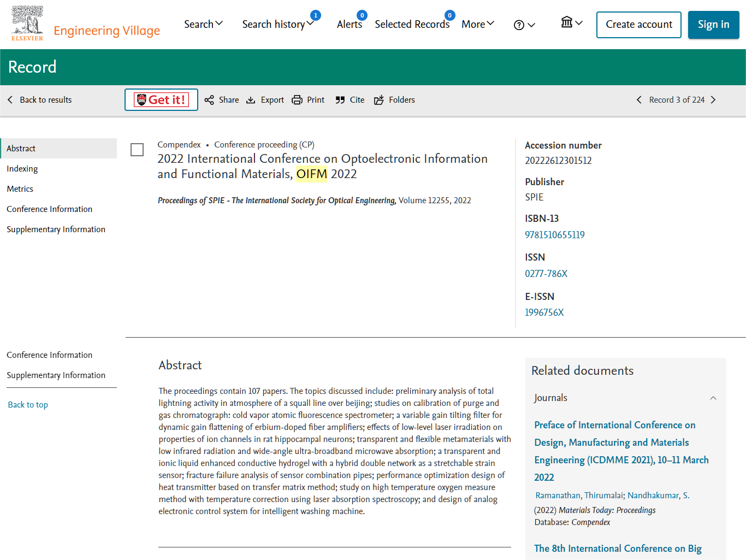The height and width of the screenshot is (560, 746).
Task: Click the Back to results chevron icon
Action: pyautogui.click(x=10, y=100)
